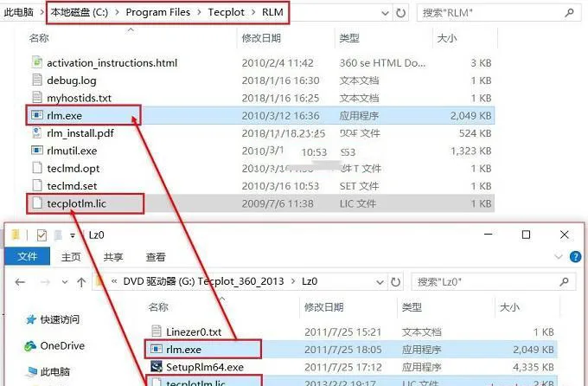This screenshot has width=588, height=386.
Task: Open Quick Access Toolbar customize dropdown
Action: 73,235
